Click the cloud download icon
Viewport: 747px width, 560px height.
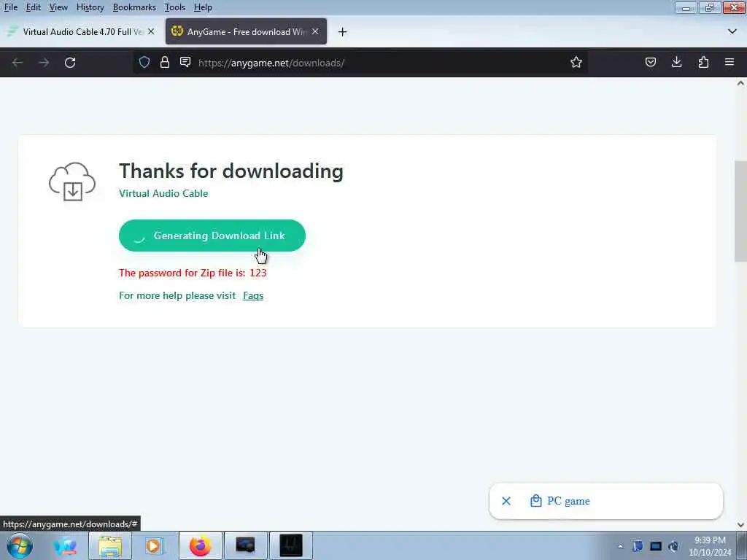click(72, 182)
